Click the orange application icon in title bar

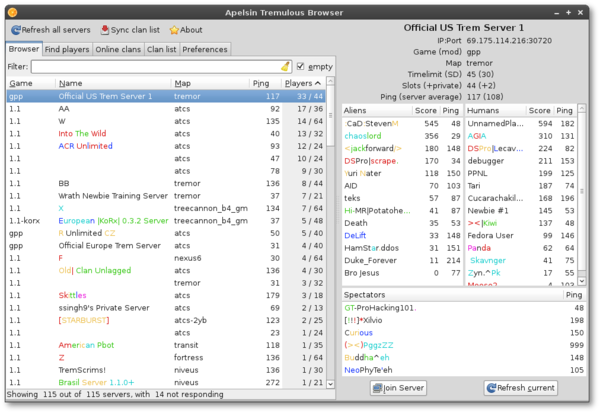coord(12,13)
